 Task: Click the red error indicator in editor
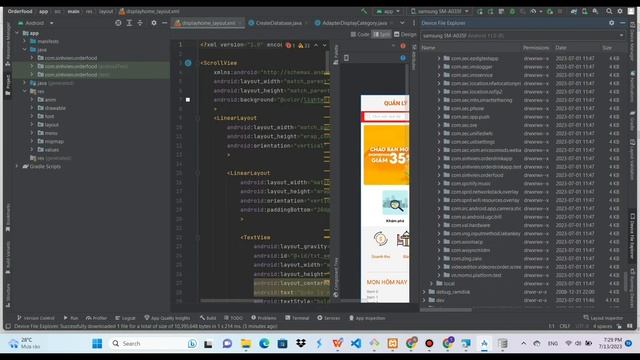pyautogui.click(x=291, y=45)
